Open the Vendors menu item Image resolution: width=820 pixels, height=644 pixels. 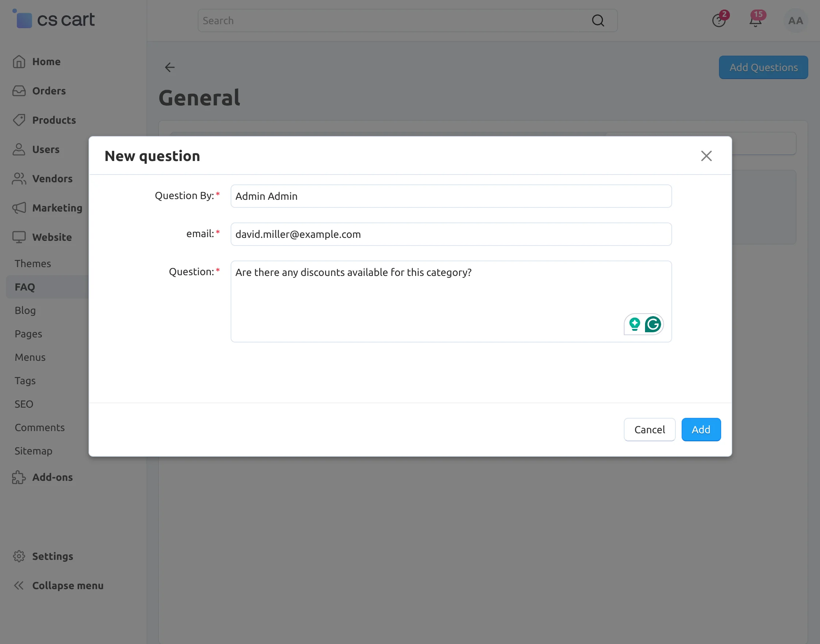52,179
